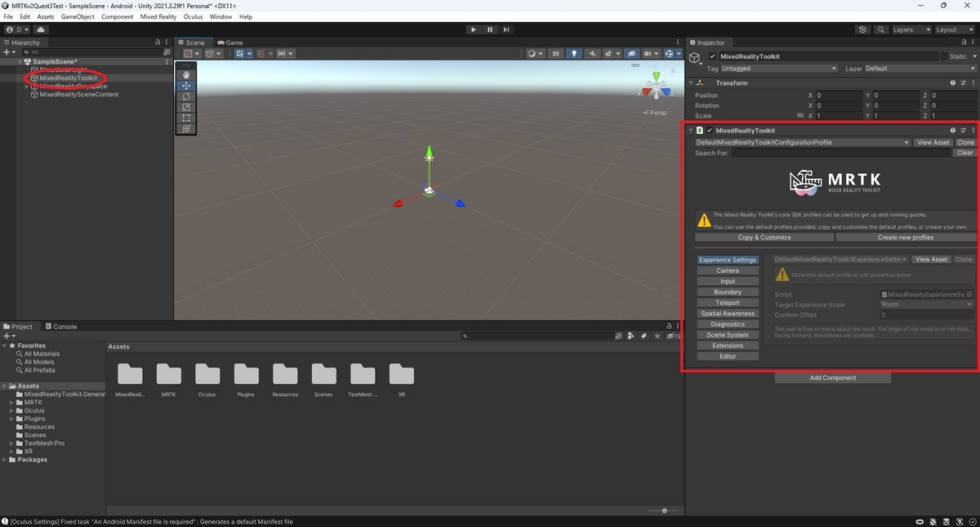Select the Rect transform tool

186,118
